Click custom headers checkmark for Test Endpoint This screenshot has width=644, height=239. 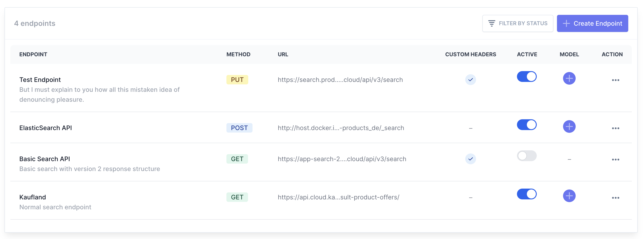click(x=470, y=80)
